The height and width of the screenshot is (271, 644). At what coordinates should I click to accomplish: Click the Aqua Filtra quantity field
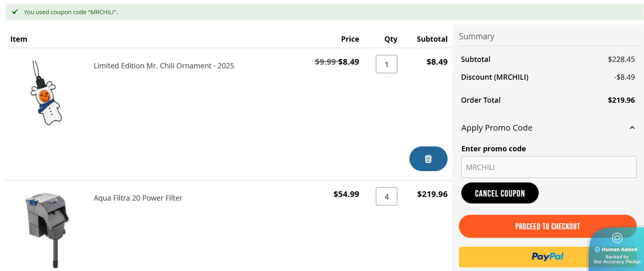[386, 197]
